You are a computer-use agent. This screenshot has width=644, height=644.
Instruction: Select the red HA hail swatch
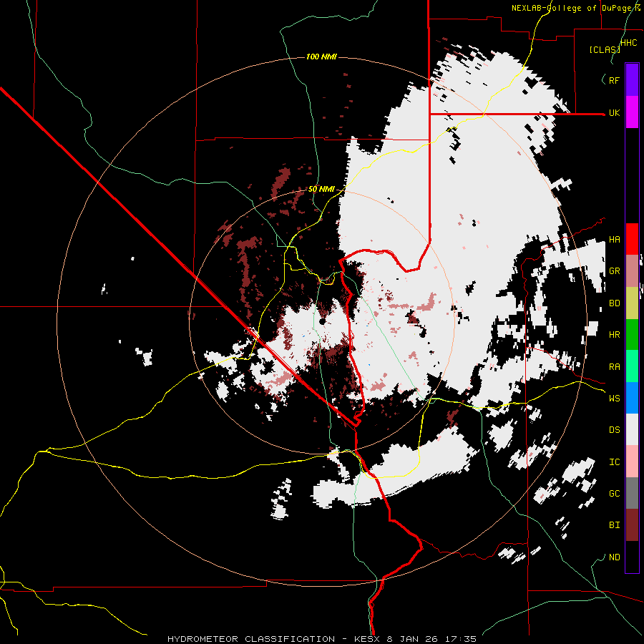pos(632,239)
